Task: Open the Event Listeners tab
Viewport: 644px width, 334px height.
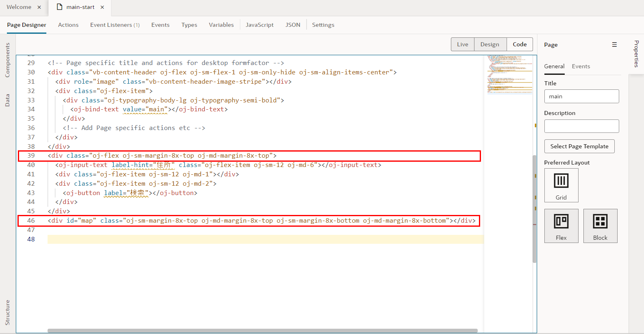Action: coord(115,25)
